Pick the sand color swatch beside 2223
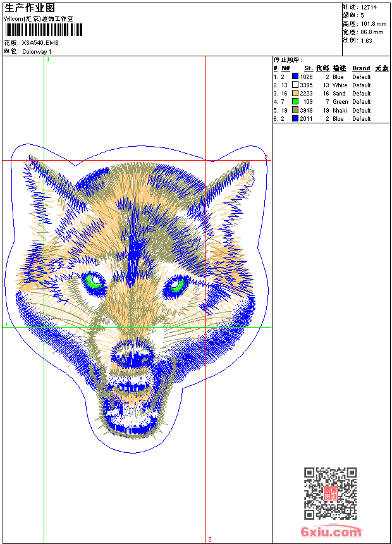The image size is (392, 544). [295, 93]
